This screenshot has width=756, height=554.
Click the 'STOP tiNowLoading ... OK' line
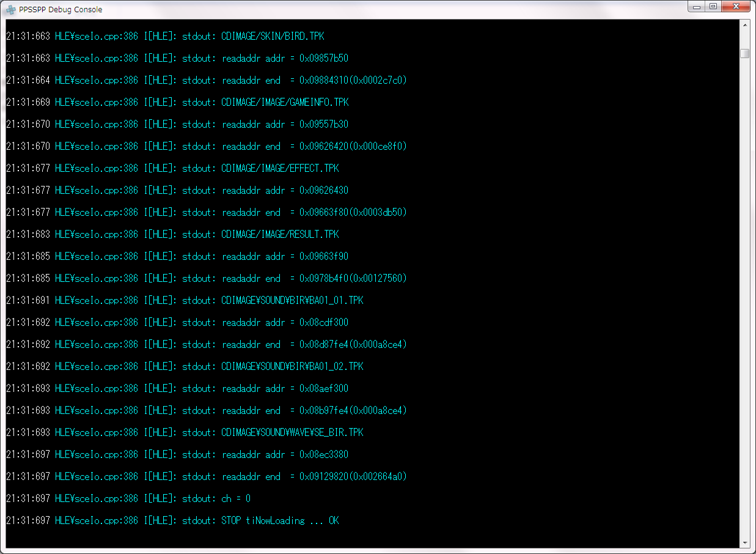279,521
